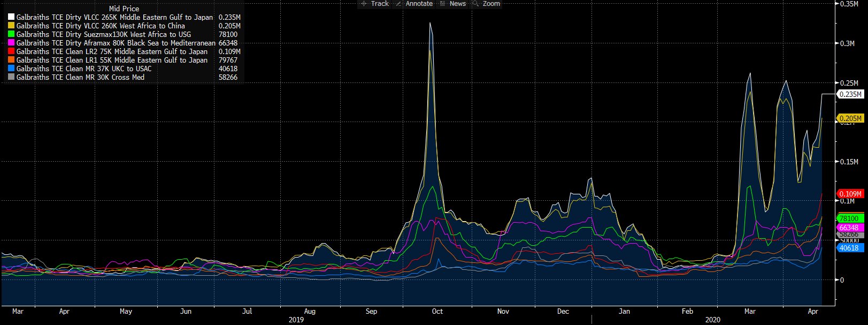Click legend value 79767 for LR1 series

click(x=228, y=61)
